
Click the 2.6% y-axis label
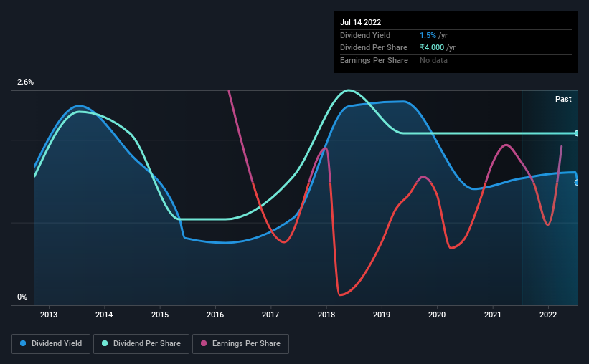coord(25,82)
